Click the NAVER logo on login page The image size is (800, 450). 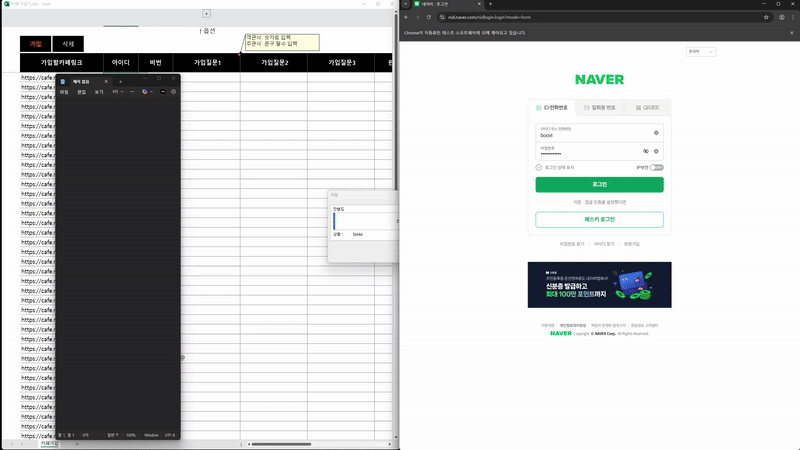click(599, 80)
